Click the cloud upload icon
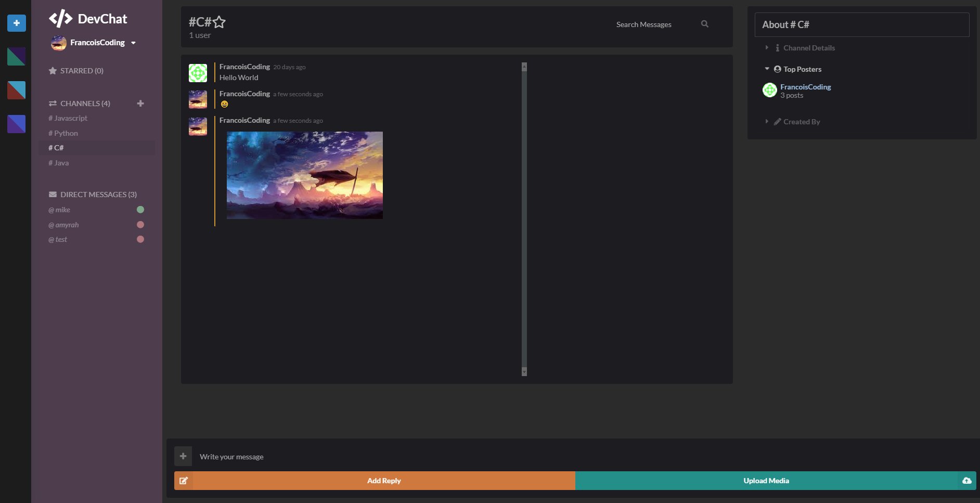The image size is (980, 503). pyautogui.click(x=967, y=481)
